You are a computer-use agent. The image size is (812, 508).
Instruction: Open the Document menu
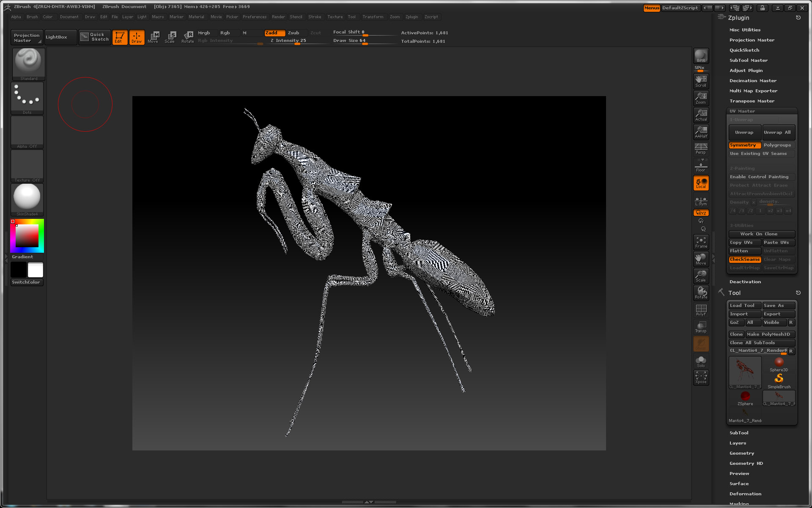69,17
